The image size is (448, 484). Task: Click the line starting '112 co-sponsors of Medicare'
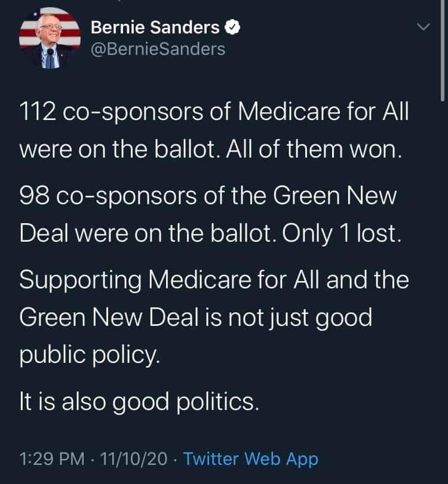tap(214, 112)
